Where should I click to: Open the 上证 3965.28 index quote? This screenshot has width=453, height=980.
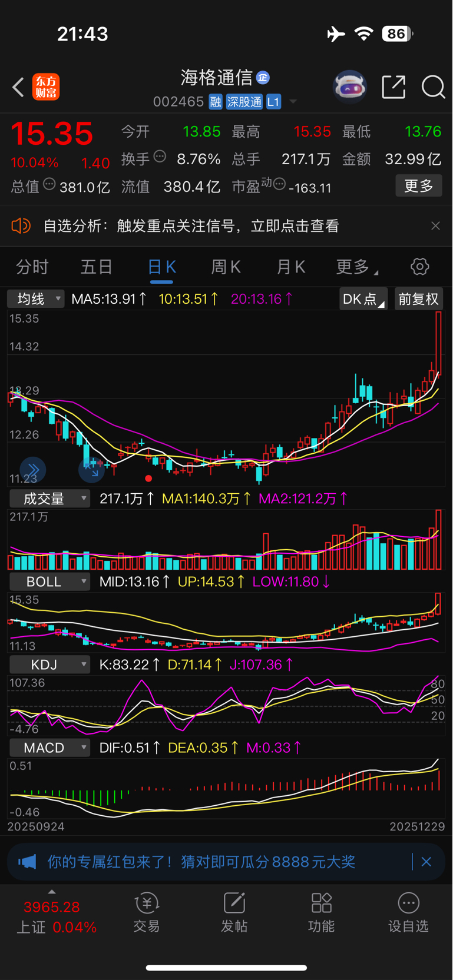tap(56, 917)
